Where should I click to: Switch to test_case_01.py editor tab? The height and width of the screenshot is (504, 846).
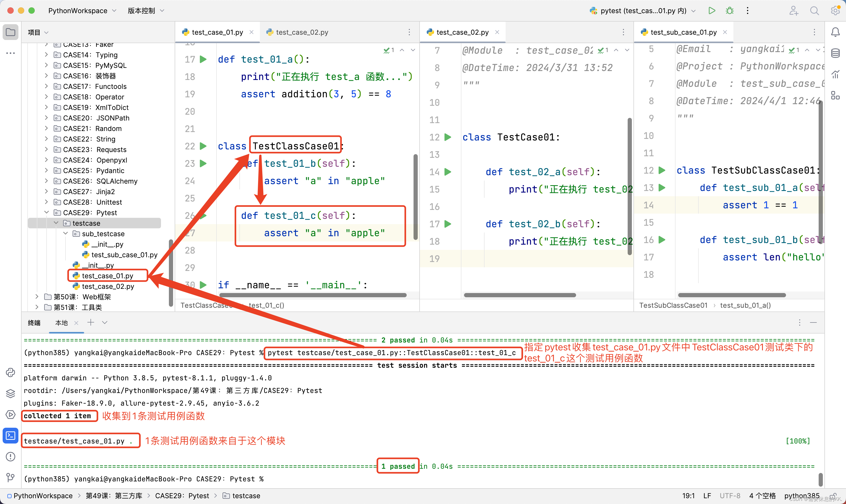pos(217,32)
